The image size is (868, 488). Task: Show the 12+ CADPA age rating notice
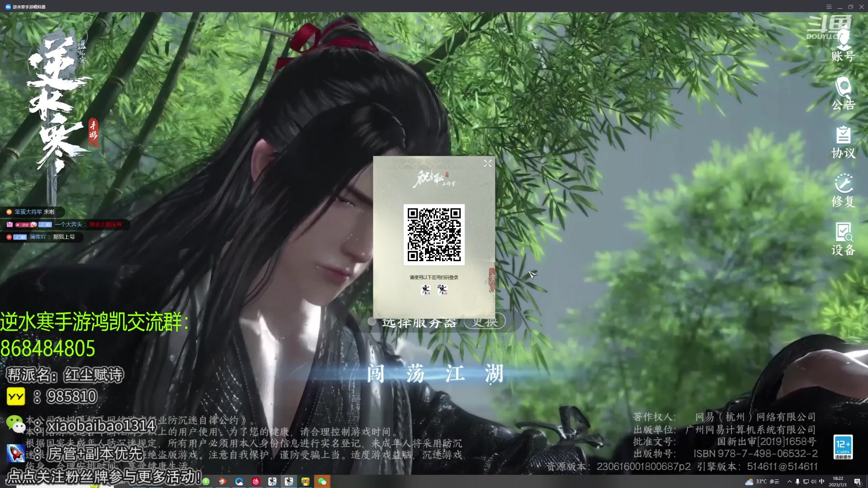[843, 447]
